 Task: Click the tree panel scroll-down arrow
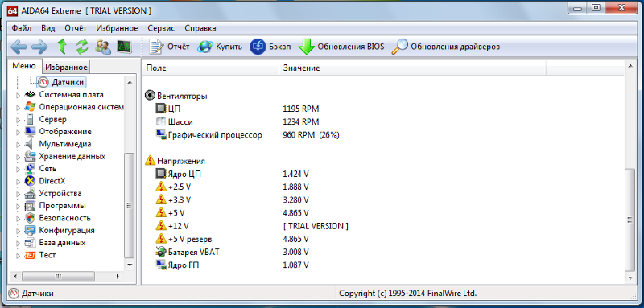click(x=130, y=265)
